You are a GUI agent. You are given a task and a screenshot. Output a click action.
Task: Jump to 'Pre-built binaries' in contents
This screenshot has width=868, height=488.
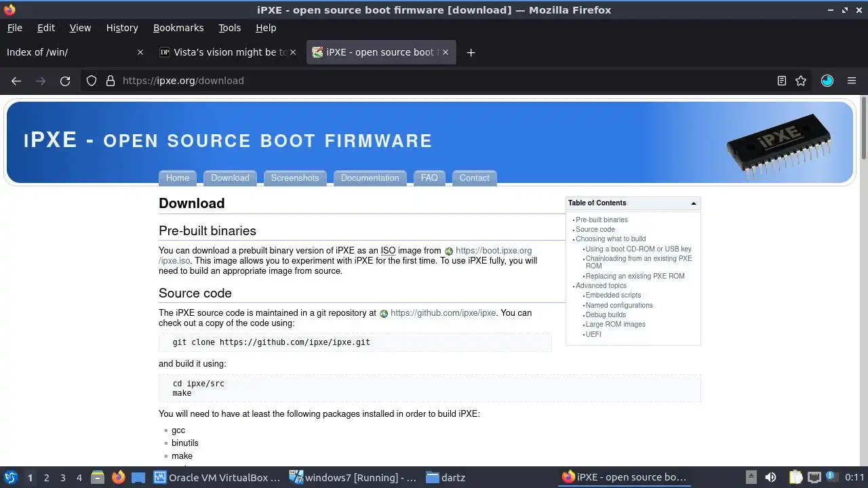pos(601,220)
